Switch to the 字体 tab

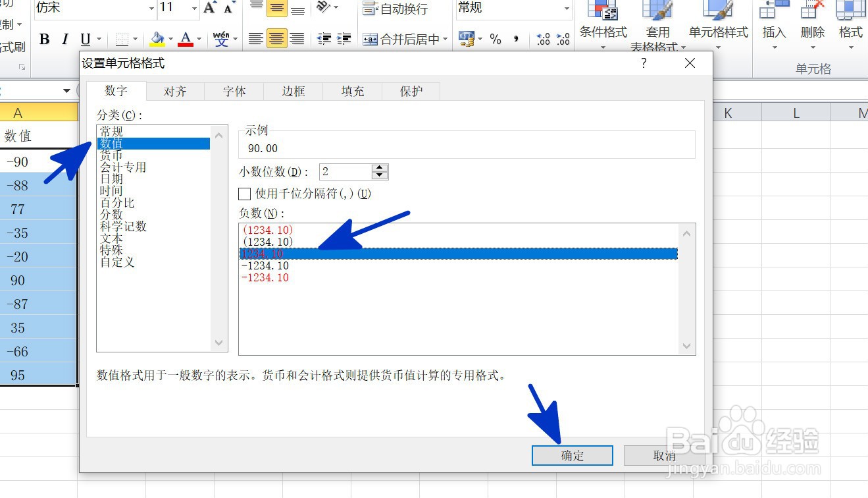pos(234,92)
